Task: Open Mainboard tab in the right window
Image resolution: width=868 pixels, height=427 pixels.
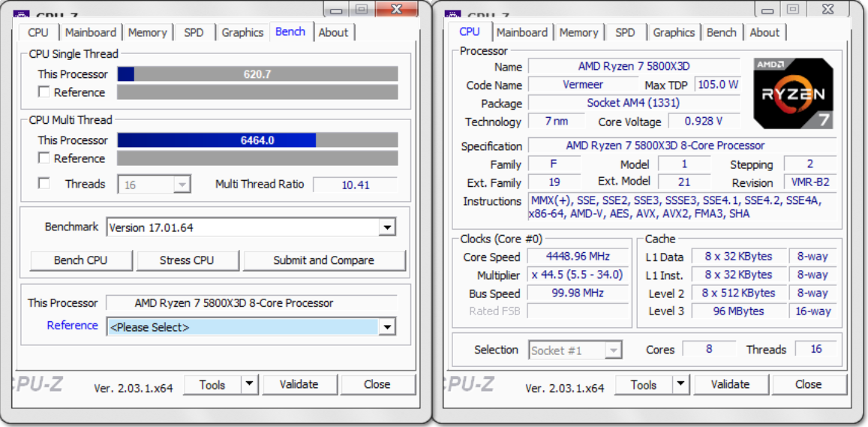Action: coord(522,33)
